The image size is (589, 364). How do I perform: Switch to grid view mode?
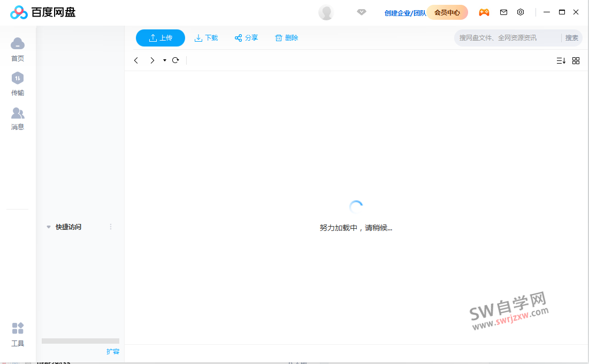[x=576, y=60]
